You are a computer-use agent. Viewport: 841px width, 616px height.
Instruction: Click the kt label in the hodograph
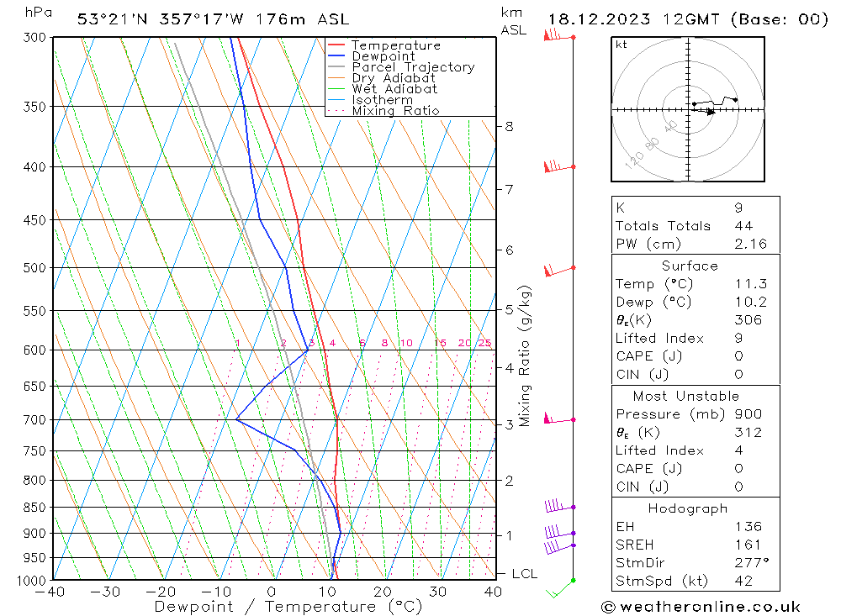tap(621, 45)
